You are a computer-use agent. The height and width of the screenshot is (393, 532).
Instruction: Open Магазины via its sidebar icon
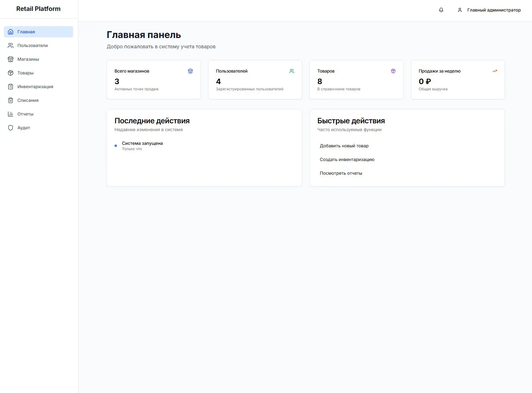(x=11, y=59)
